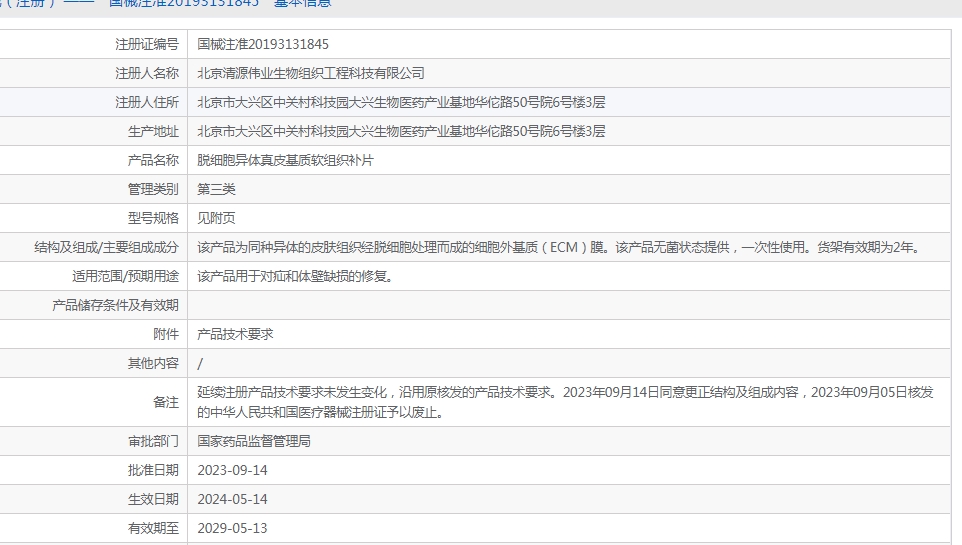The image size is (962, 545).
Task: Open the 产品技术要求 attachment
Action: (235, 334)
